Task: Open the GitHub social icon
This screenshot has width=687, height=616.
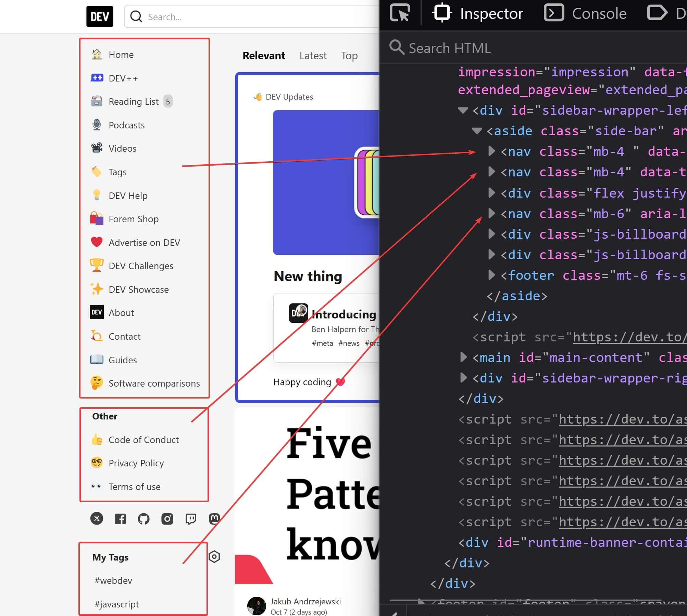Action: pos(143,519)
